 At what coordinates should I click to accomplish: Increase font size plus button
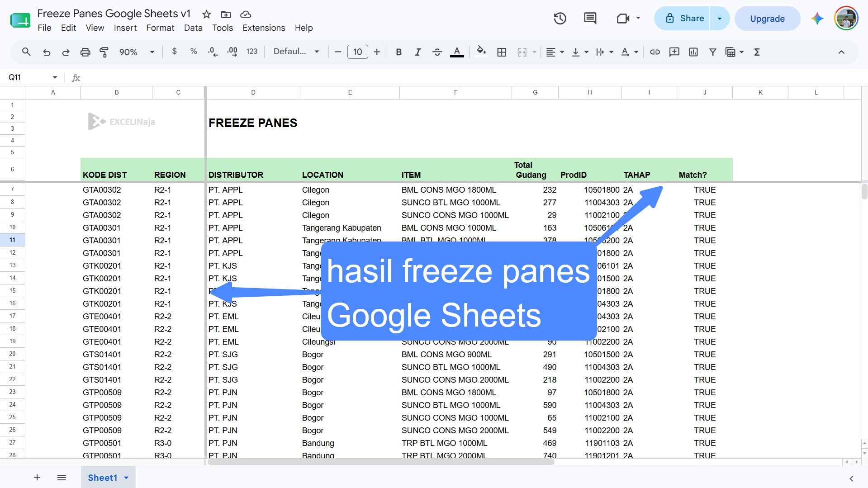(377, 52)
